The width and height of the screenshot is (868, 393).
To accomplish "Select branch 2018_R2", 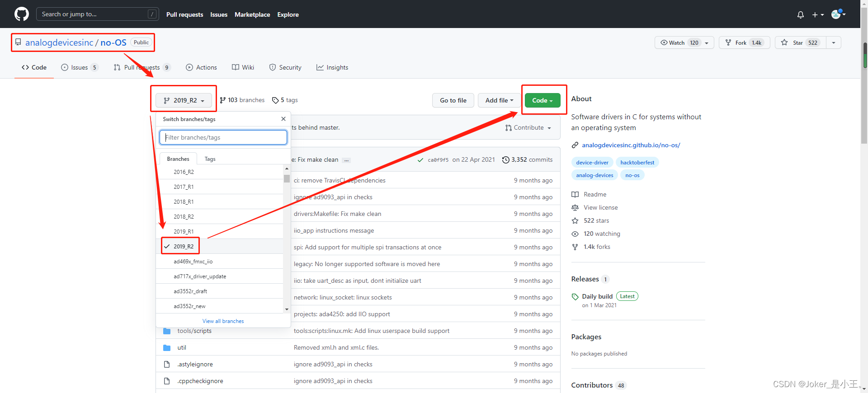I will coord(220,217).
